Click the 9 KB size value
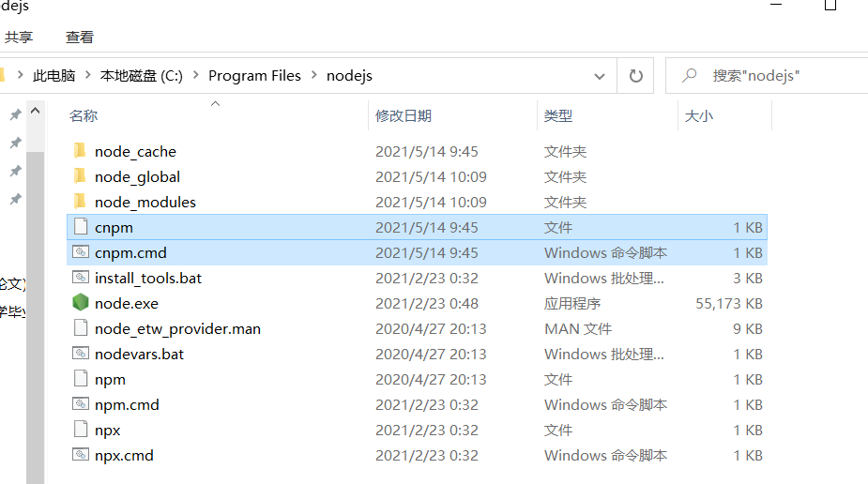868x484 pixels. pos(748,329)
